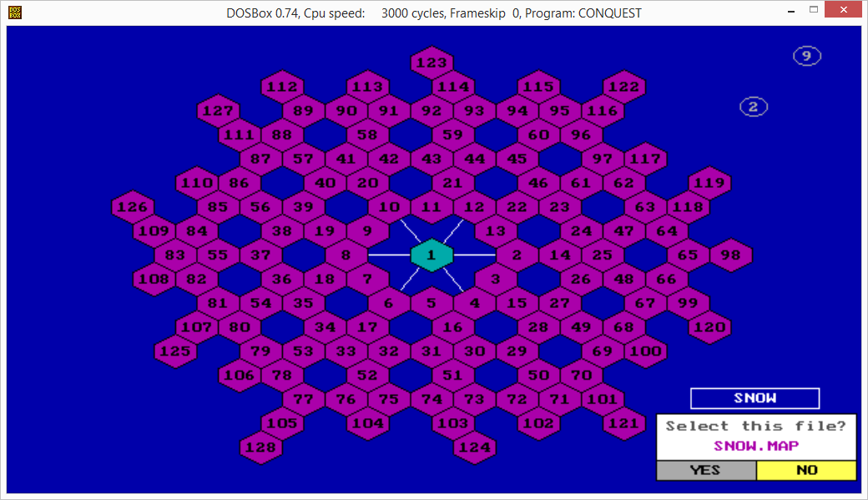
Task: Select hexagon territory 58
Action: [367, 134]
